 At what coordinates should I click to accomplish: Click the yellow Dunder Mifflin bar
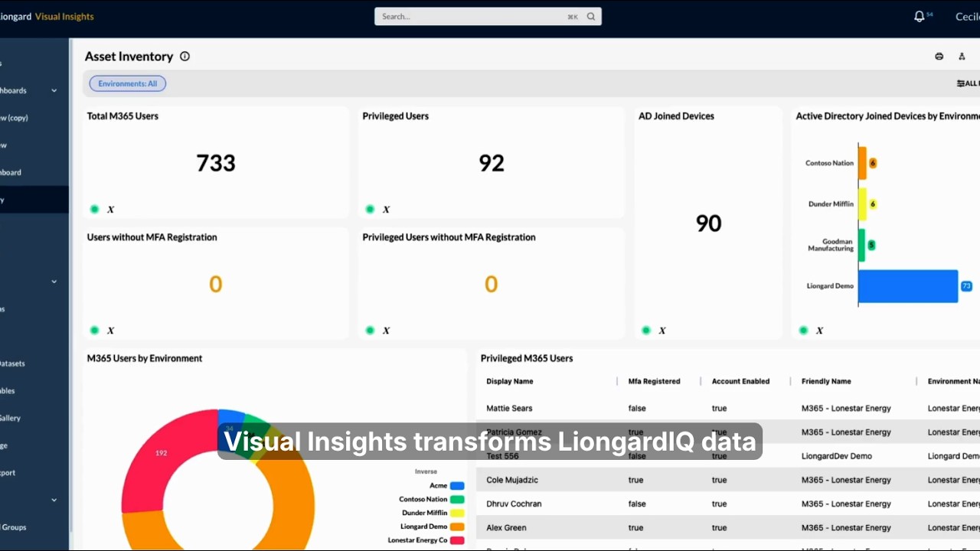pyautogui.click(x=863, y=204)
